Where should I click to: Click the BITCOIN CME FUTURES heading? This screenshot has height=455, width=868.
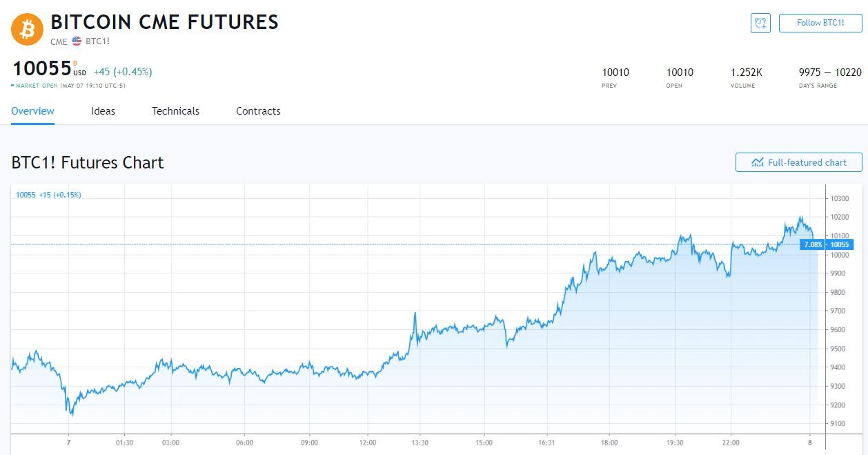165,22
